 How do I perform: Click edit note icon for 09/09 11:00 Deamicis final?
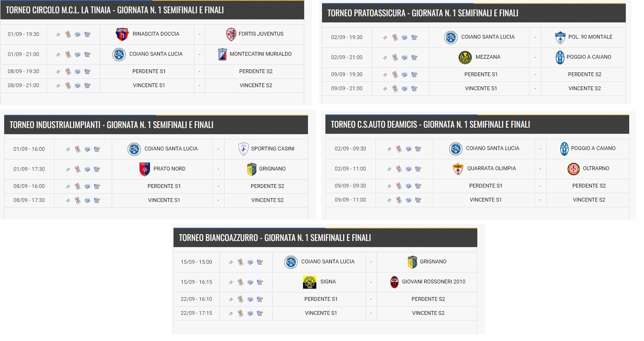pos(418,200)
